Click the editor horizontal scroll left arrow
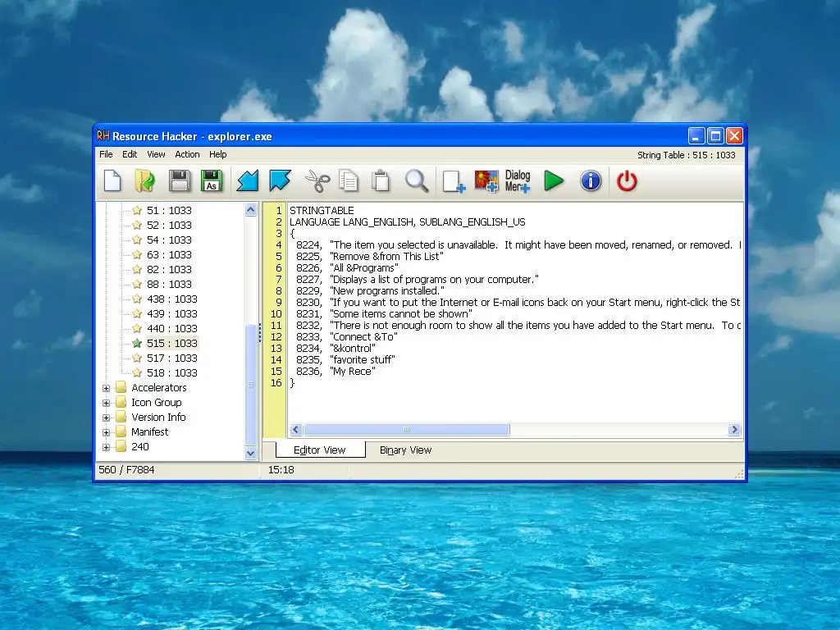 coord(296,429)
